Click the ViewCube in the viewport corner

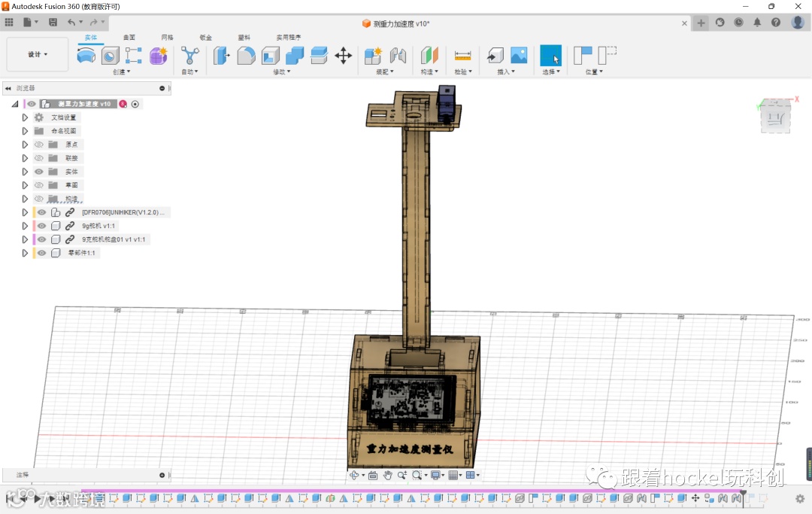click(775, 117)
